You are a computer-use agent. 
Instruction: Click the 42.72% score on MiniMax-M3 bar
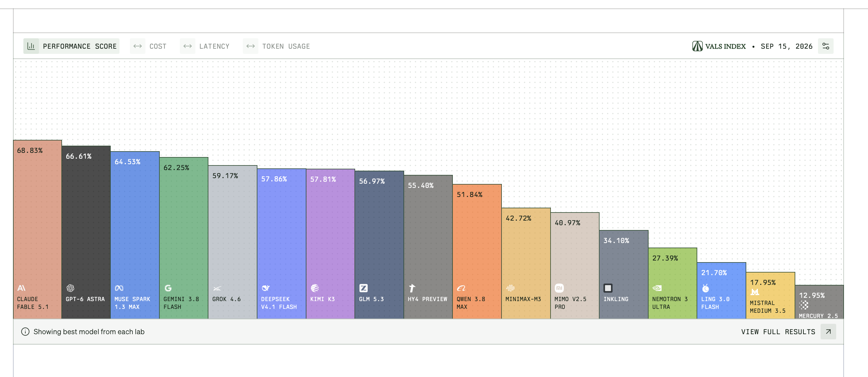(x=518, y=218)
